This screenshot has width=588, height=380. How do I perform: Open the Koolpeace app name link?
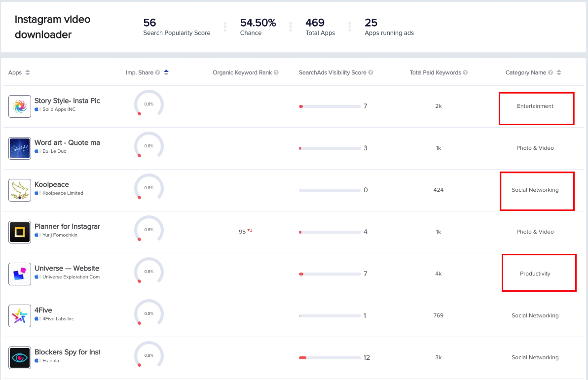pyautogui.click(x=52, y=185)
